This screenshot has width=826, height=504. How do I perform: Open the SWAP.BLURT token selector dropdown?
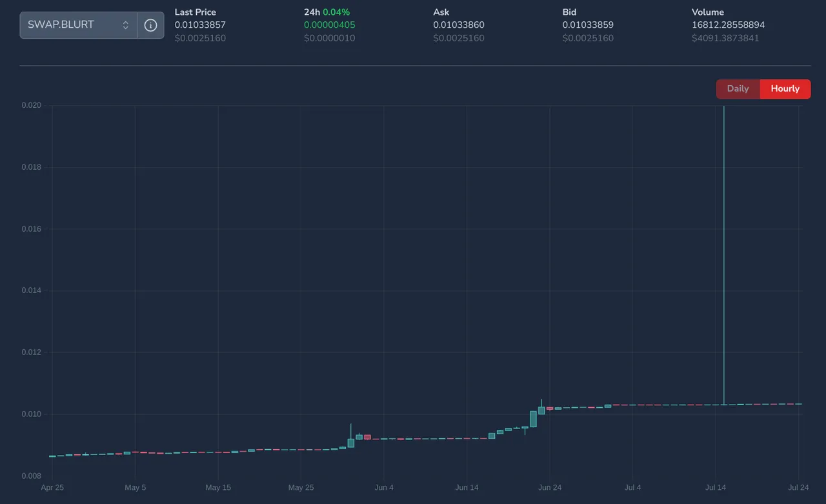[79, 25]
